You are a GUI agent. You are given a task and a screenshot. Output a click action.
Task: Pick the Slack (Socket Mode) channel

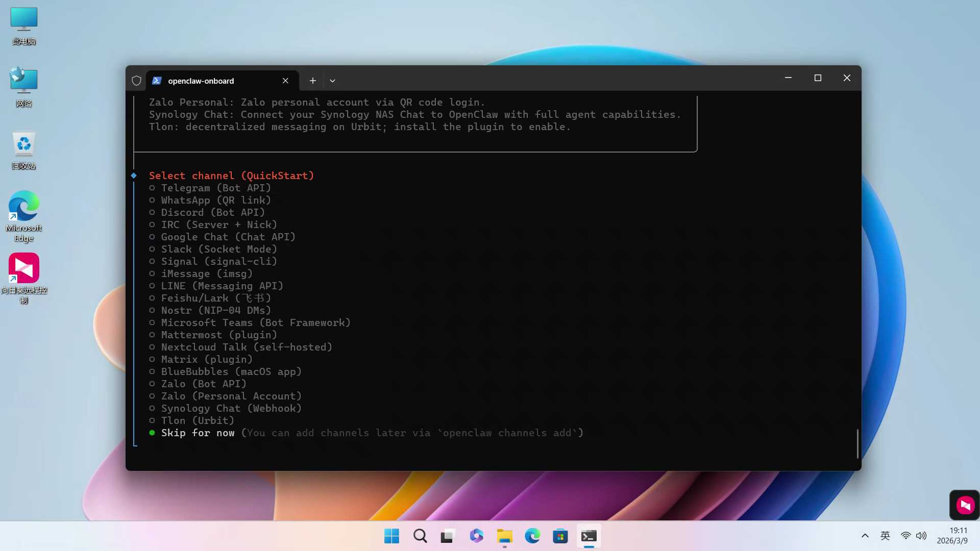tap(218, 249)
